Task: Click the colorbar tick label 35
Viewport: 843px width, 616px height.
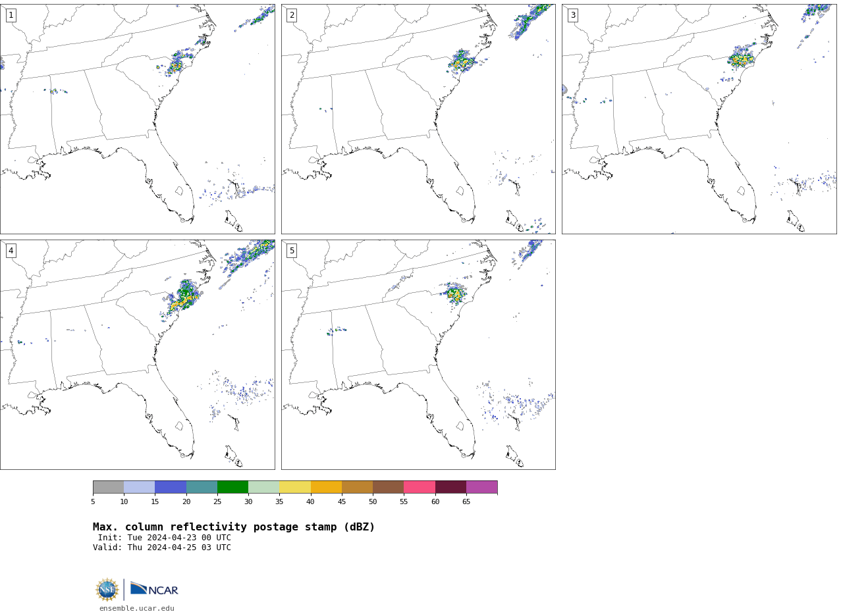Action: tap(279, 502)
